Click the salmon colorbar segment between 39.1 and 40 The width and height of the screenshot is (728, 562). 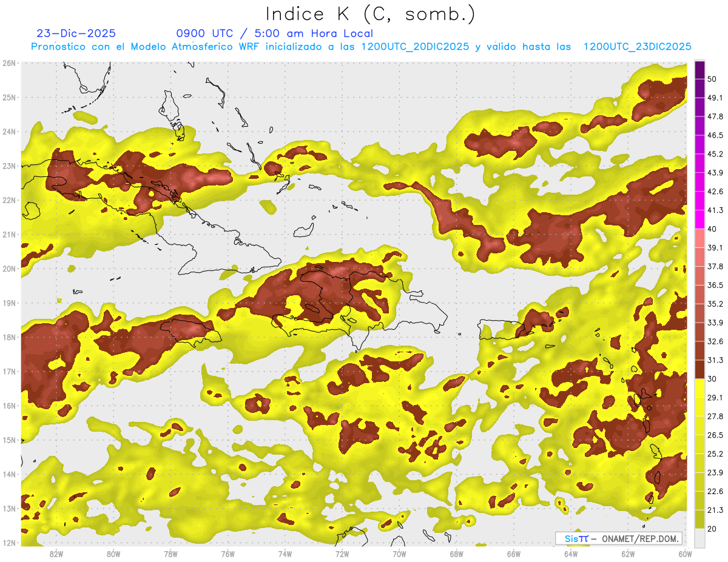pyautogui.click(x=699, y=238)
